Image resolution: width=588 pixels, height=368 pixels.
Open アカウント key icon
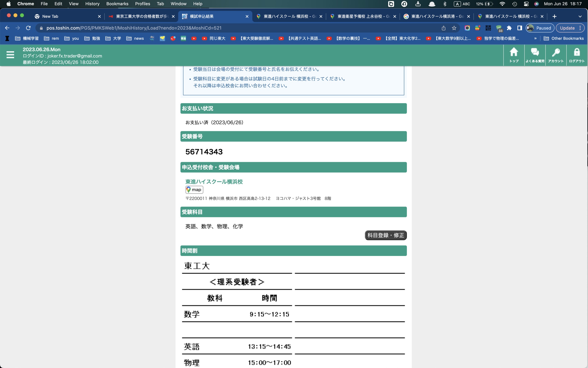tap(556, 55)
